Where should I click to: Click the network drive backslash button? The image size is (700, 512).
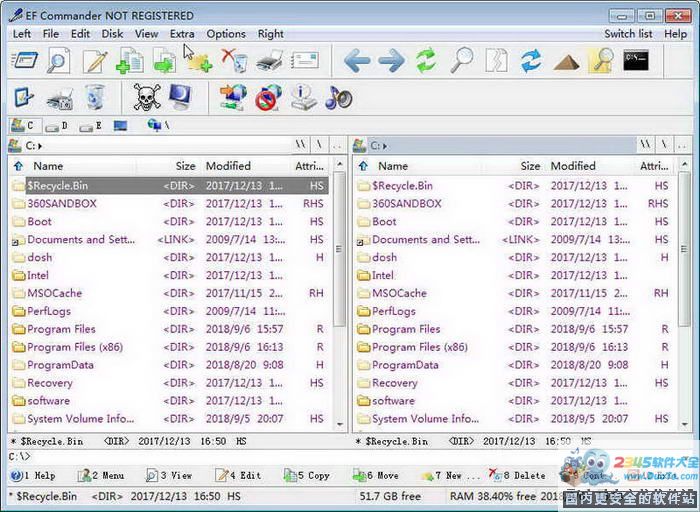(x=158, y=125)
